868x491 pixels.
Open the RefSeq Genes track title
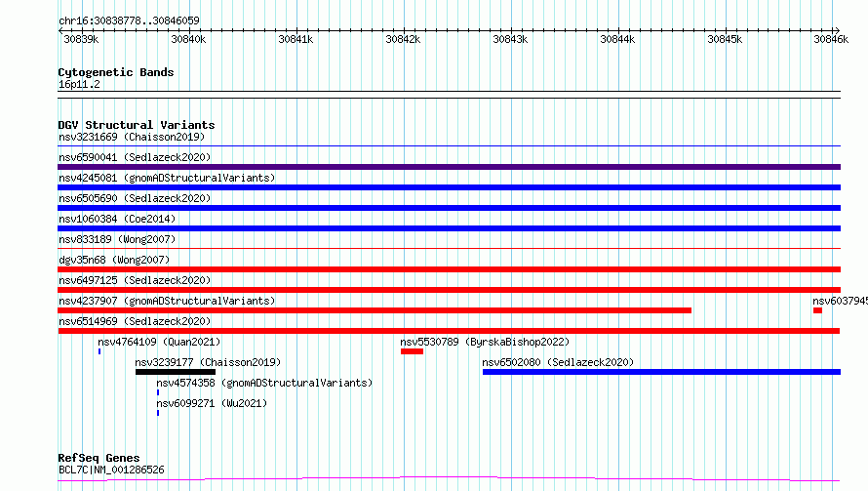click(x=99, y=458)
